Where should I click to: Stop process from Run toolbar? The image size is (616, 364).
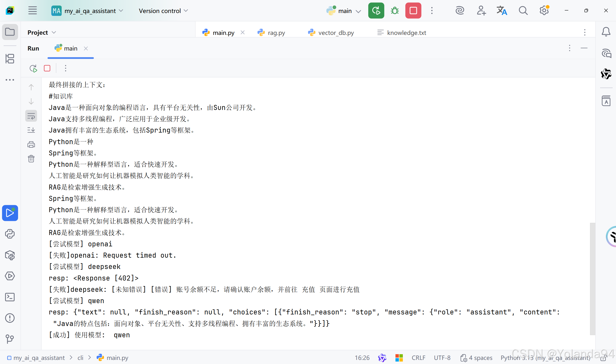point(47,68)
